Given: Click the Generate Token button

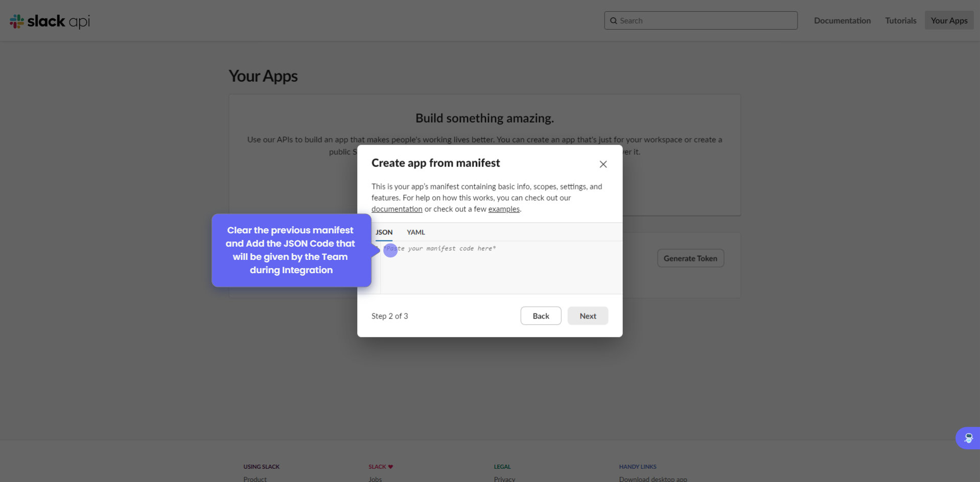Looking at the screenshot, I should pos(690,258).
